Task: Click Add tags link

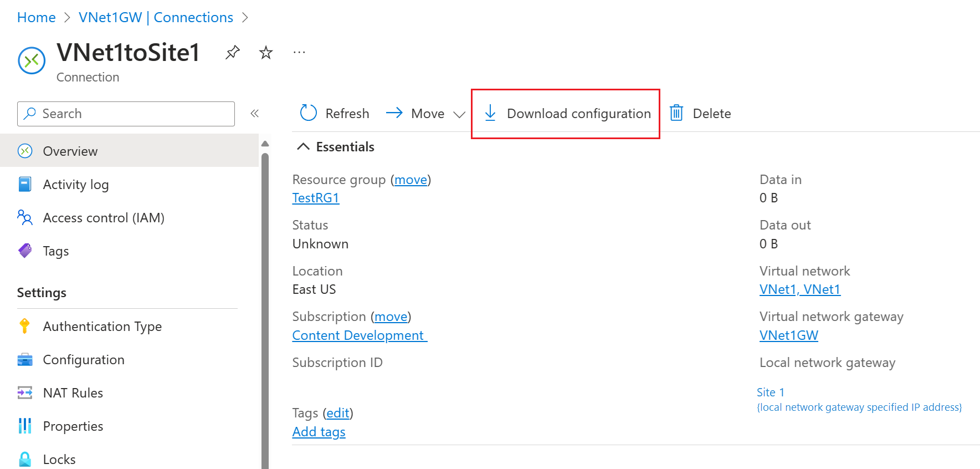Action: point(319,432)
